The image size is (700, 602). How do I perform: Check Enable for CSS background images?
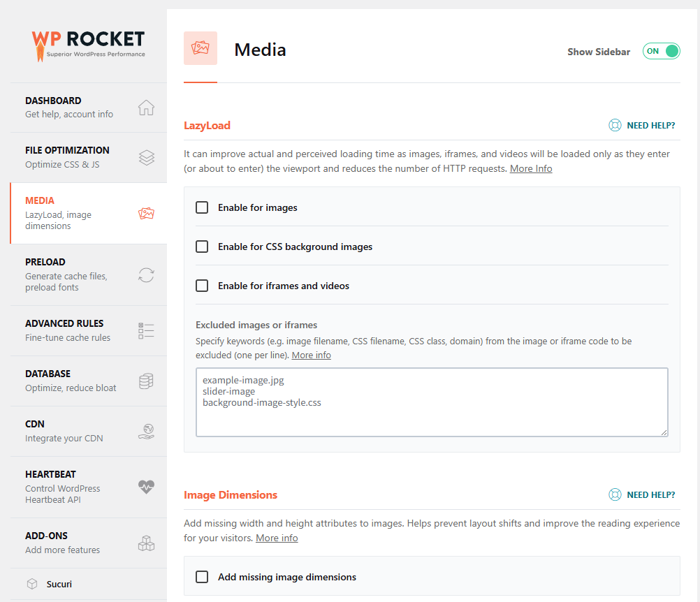(x=202, y=247)
